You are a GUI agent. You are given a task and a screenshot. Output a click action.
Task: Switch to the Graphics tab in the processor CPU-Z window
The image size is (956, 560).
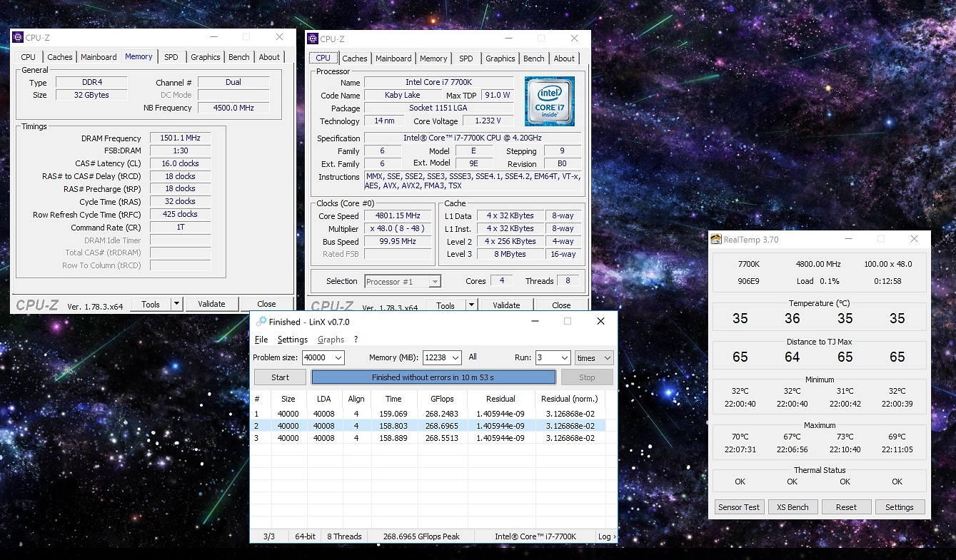[500, 58]
